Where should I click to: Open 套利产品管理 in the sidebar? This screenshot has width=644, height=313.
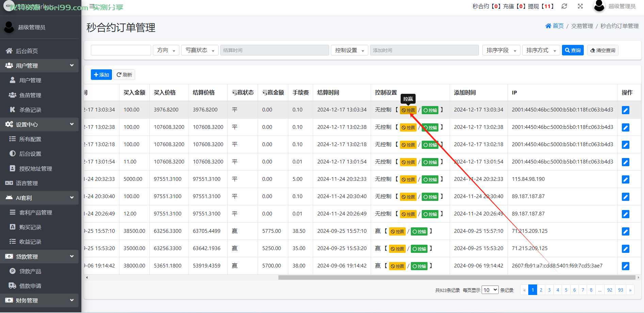(x=39, y=212)
